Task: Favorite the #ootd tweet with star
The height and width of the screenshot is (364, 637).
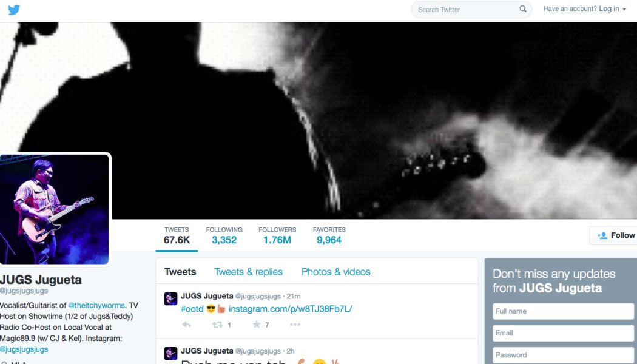Action: click(x=257, y=325)
